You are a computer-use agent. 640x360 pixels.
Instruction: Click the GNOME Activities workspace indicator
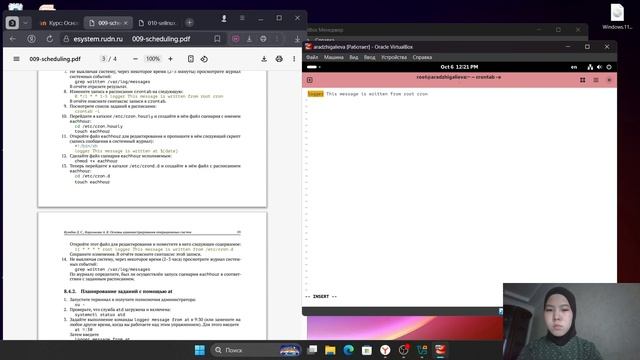tap(313, 67)
